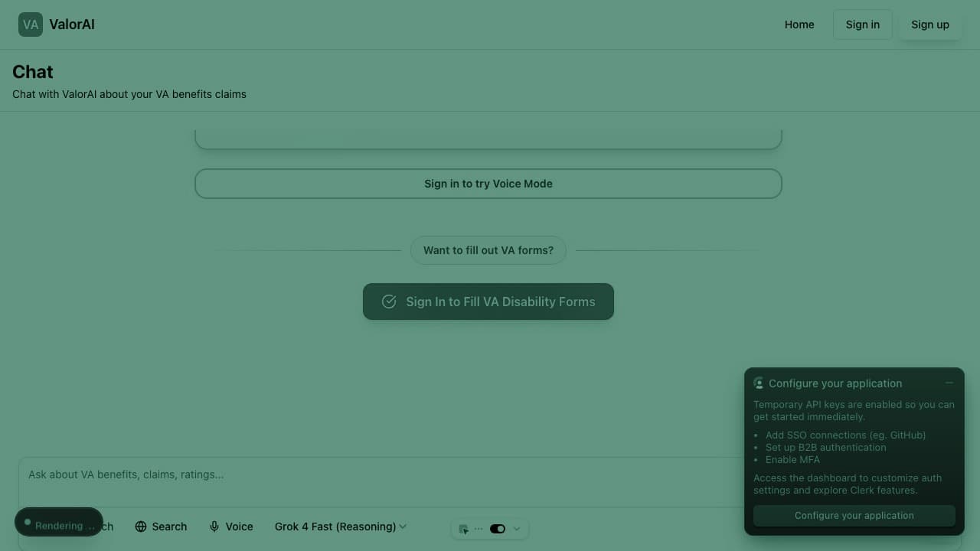This screenshot has width=980, height=551.
Task: Click the Rendering status indicator dot
Action: tap(28, 521)
